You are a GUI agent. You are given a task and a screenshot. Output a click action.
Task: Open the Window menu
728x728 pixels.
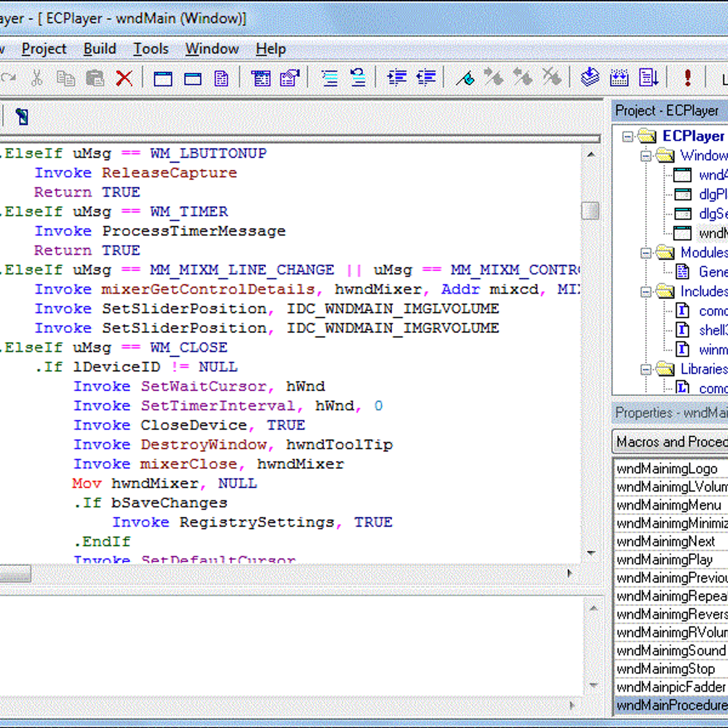point(212,49)
